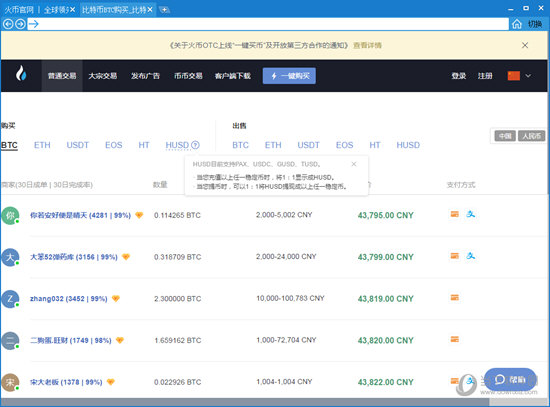The image size is (550, 407).
Task: Select HT under the 出售 section
Action: (x=375, y=145)
